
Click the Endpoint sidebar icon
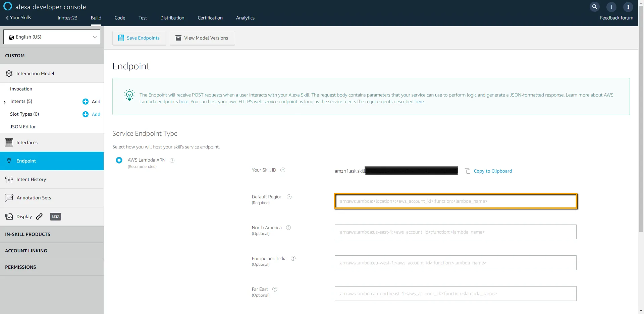[9, 161]
